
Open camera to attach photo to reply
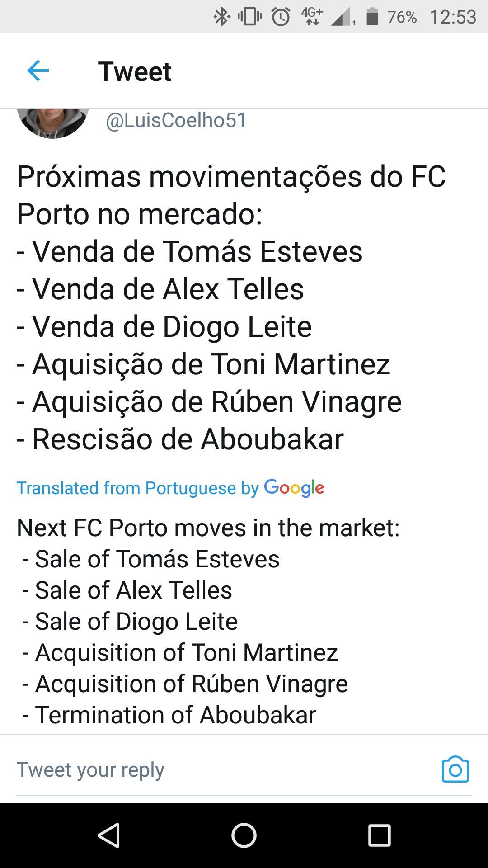click(x=455, y=769)
